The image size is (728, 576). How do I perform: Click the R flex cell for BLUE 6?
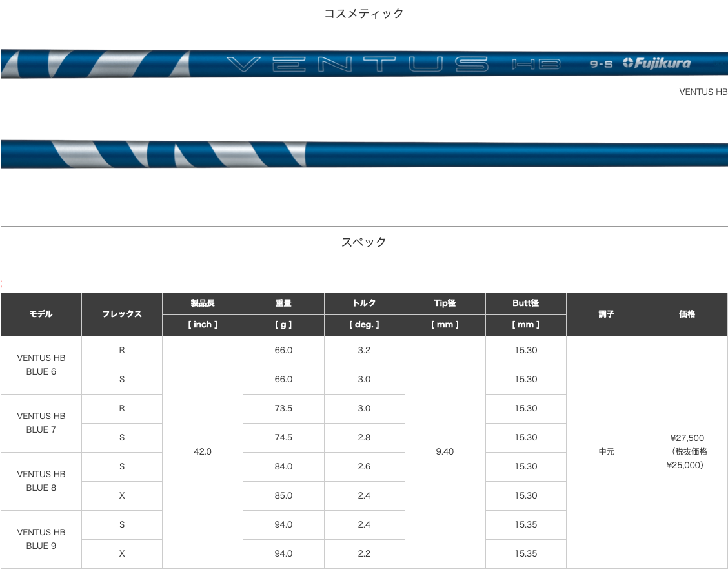(x=121, y=350)
